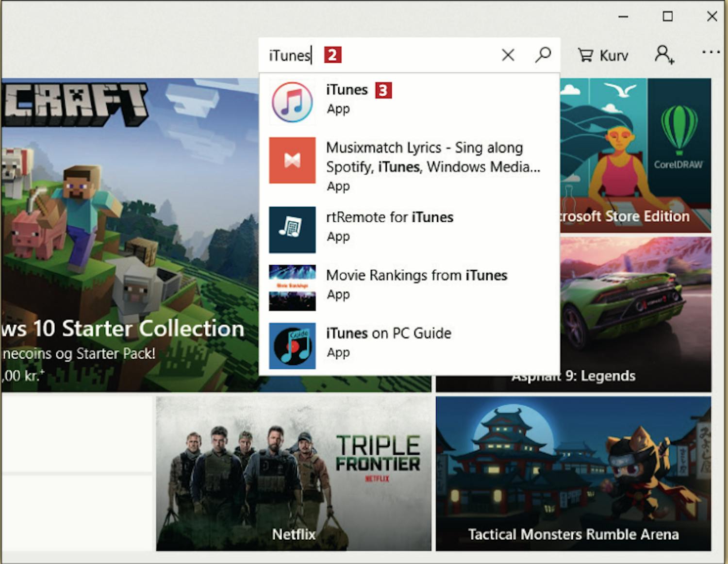This screenshot has width=728, height=564.
Task: Click the magnifying glass search icon
Action: coord(543,54)
